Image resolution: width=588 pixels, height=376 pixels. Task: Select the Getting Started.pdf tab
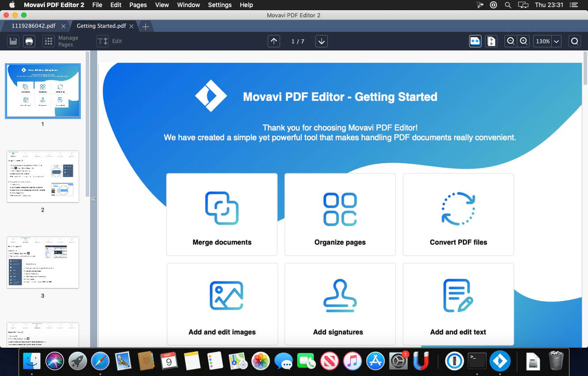[x=101, y=26]
